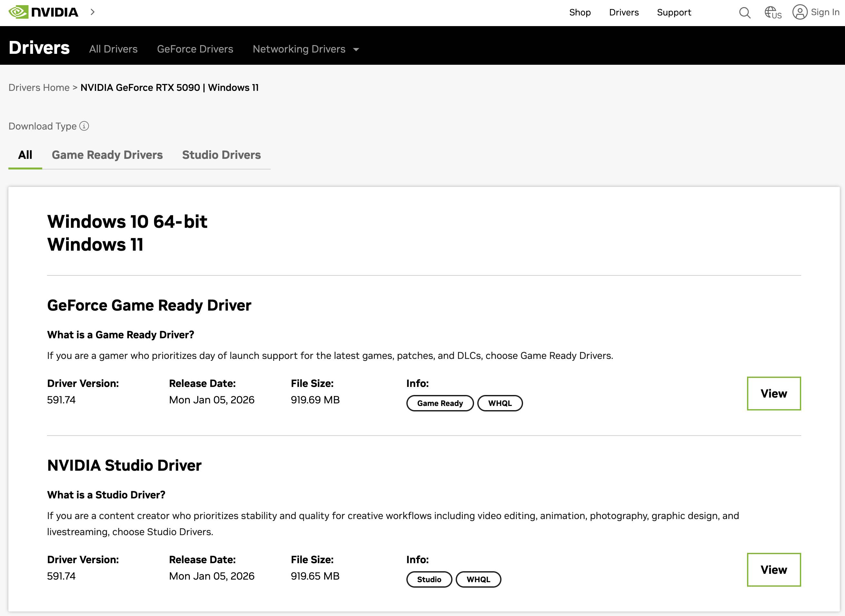845x616 pixels.
Task: Expand the Networking Drivers dropdown
Action: tap(356, 49)
